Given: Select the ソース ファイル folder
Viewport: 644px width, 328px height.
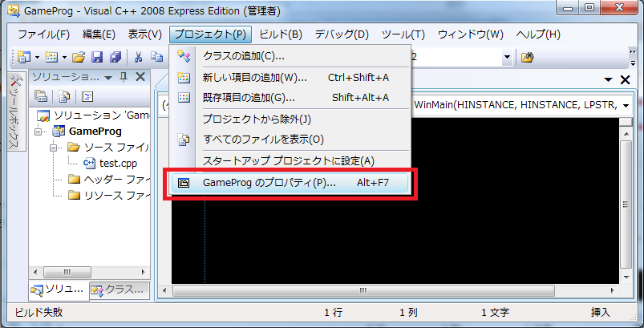Looking at the screenshot, I should (109, 147).
